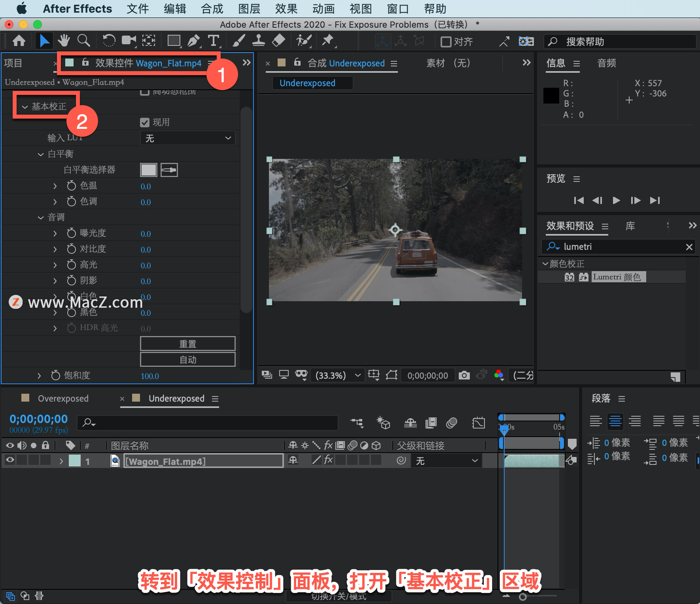Click the white balance color swatch
The width and height of the screenshot is (700, 604).
pos(149,170)
